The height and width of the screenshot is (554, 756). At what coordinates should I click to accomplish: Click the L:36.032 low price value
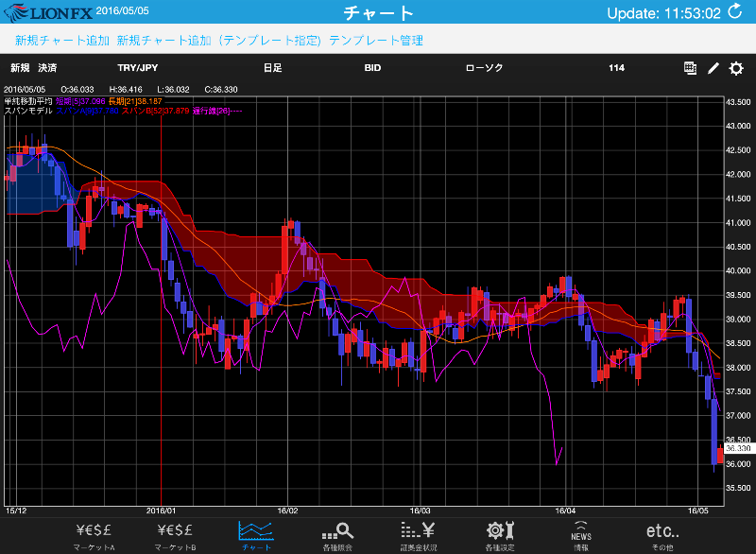click(x=174, y=90)
